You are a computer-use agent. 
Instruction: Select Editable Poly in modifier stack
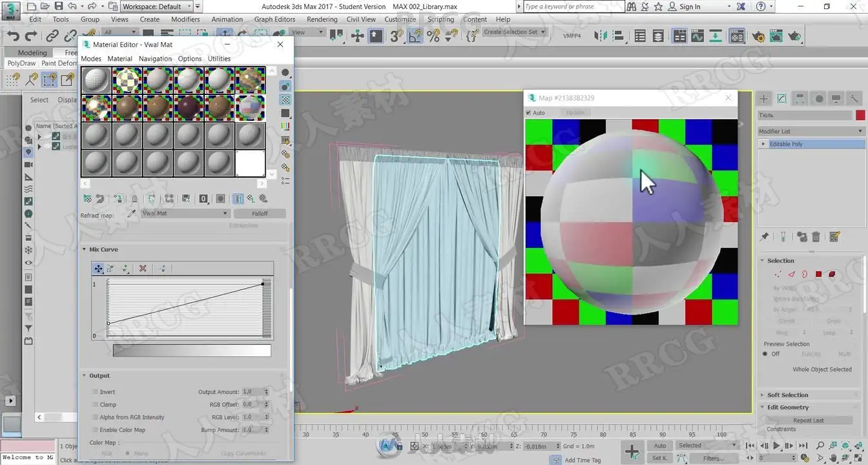click(x=812, y=144)
